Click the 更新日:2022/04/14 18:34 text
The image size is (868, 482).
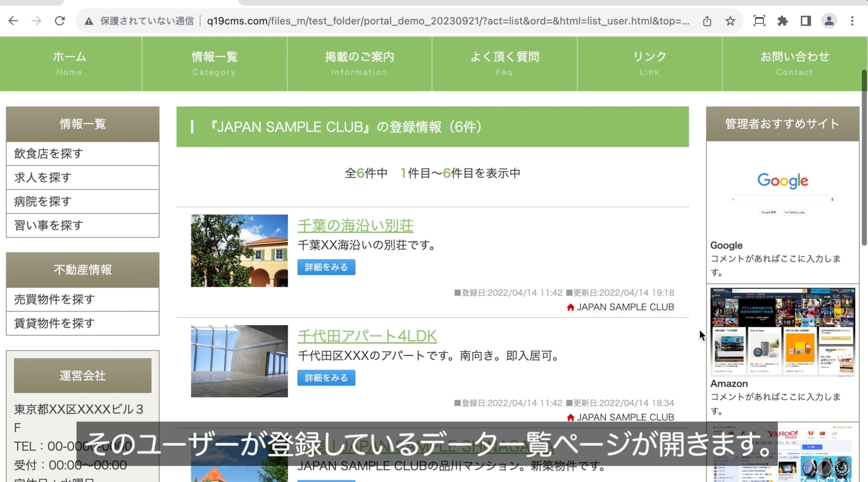(620, 403)
